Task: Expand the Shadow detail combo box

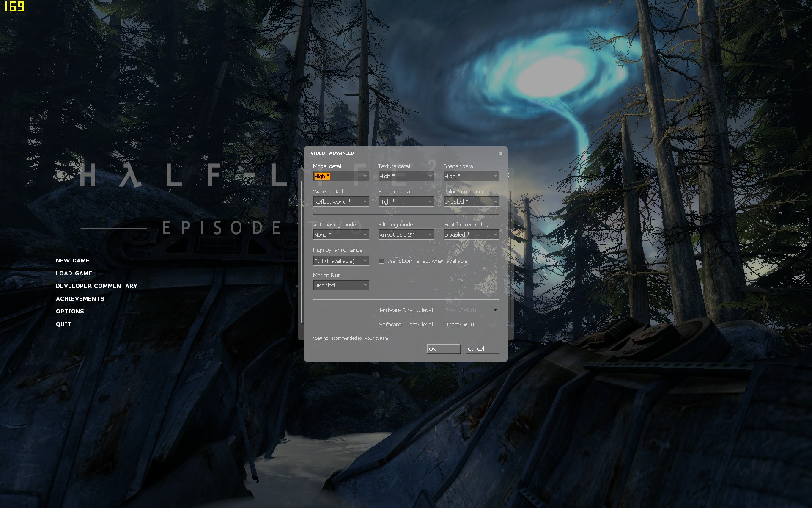Action: click(406, 202)
